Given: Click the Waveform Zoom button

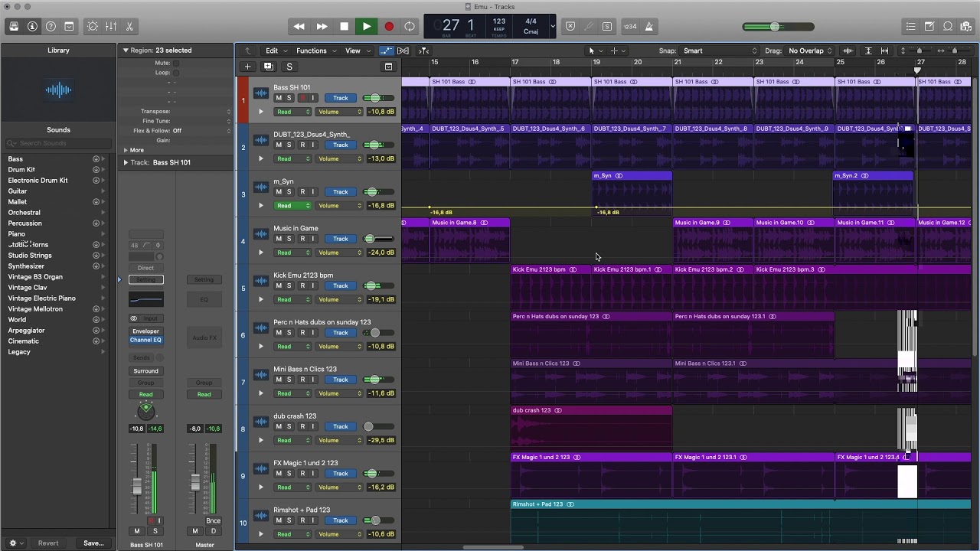Looking at the screenshot, I should pyautogui.click(x=848, y=51).
